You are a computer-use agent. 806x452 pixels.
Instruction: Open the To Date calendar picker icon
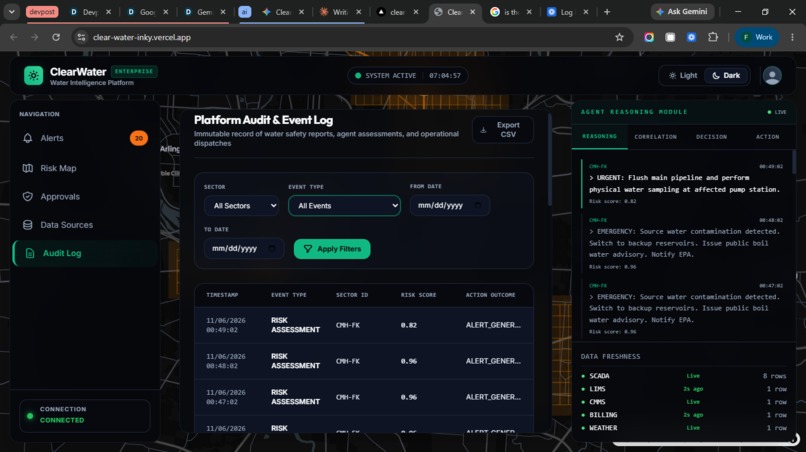(x=272, y=248)
